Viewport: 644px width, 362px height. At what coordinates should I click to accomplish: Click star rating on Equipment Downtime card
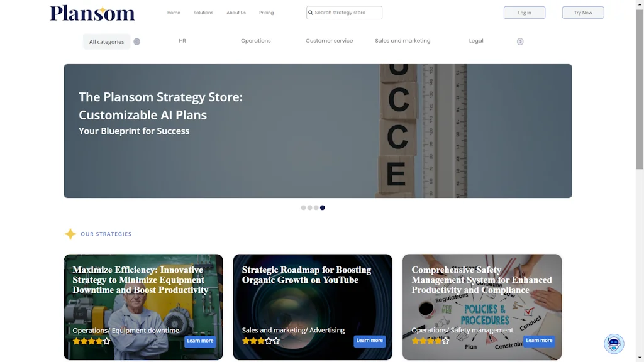pos(92,341)
